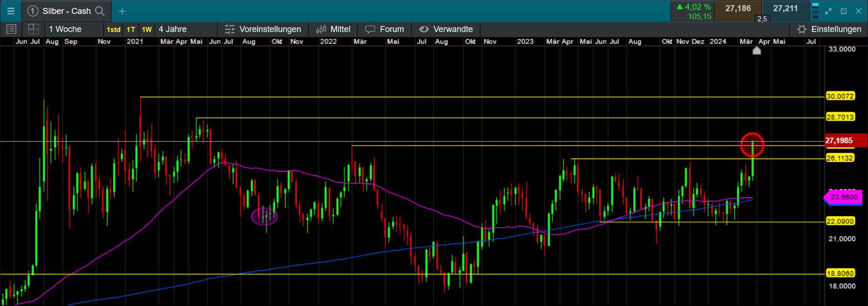Open the chart layout grid icon
This screenshot has width=868, height=306.
click(33, 29)
